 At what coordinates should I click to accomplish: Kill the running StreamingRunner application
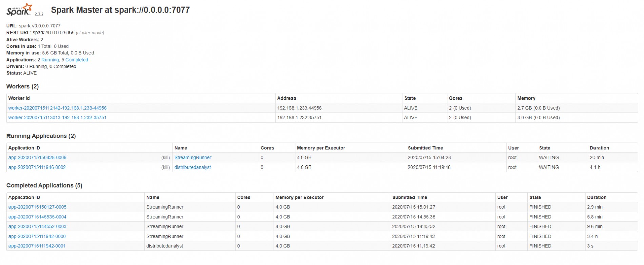point(165,158)
